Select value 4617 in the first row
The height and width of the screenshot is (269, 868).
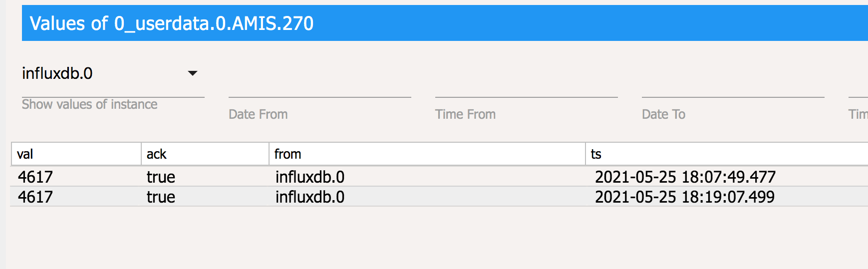pos(35,177)
